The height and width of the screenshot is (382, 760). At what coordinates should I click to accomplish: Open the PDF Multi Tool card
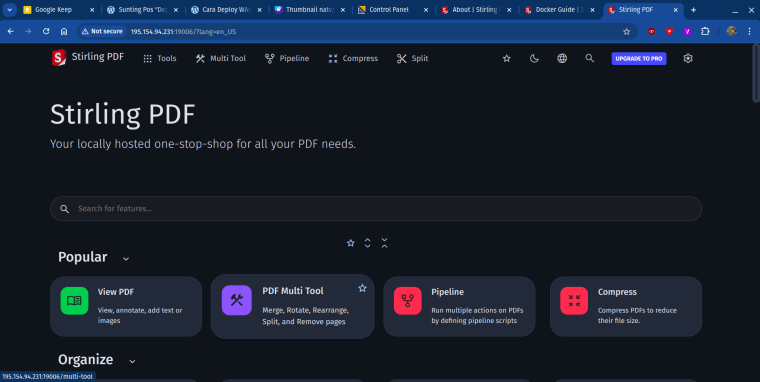click(292, 306)
